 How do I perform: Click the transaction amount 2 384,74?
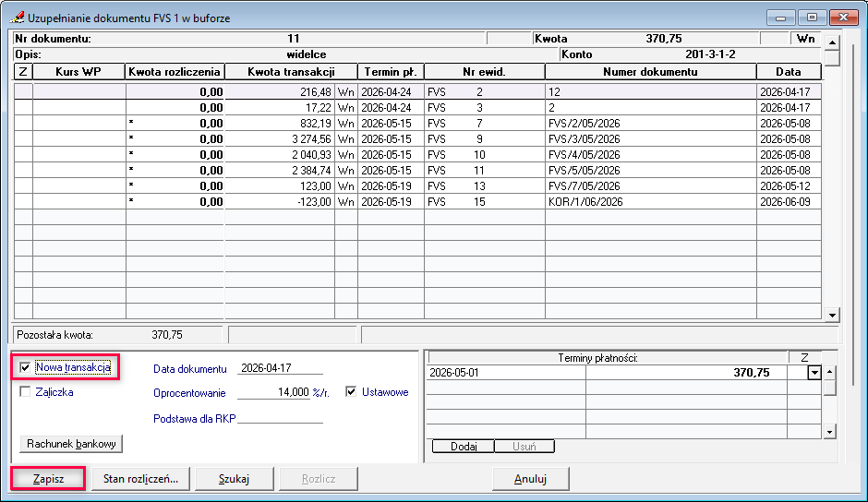click(x=311, y=171)
